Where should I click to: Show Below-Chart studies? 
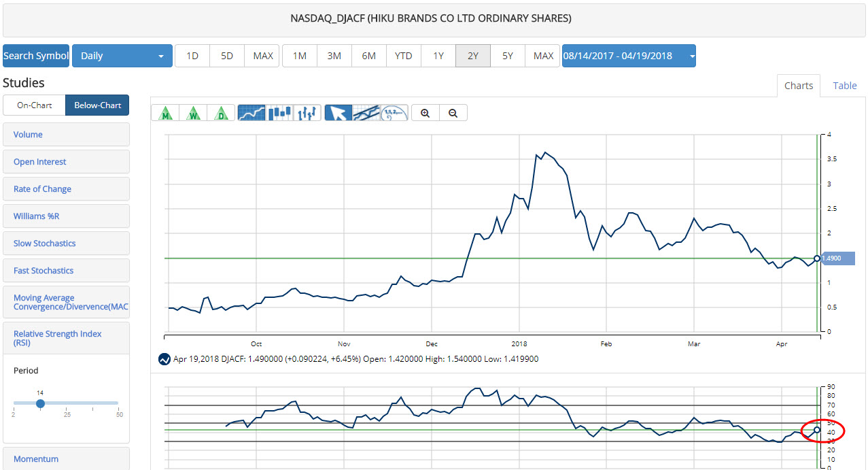tap(97, 105)
